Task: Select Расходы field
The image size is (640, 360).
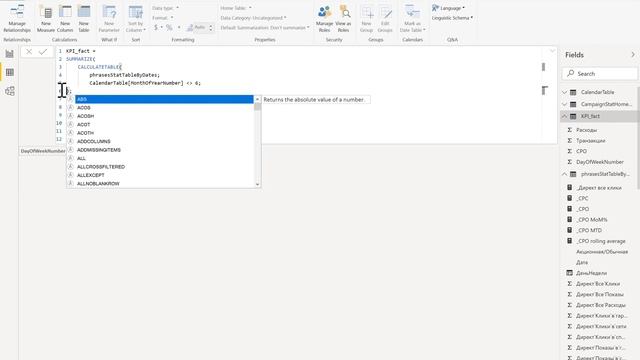Action: tap(587, 130)
